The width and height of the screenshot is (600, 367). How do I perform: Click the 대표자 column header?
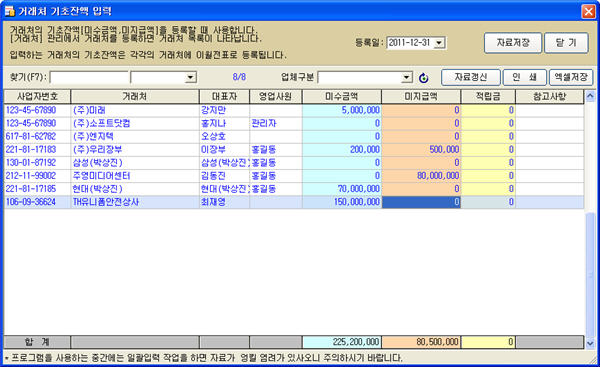click(x=224, y=96)
